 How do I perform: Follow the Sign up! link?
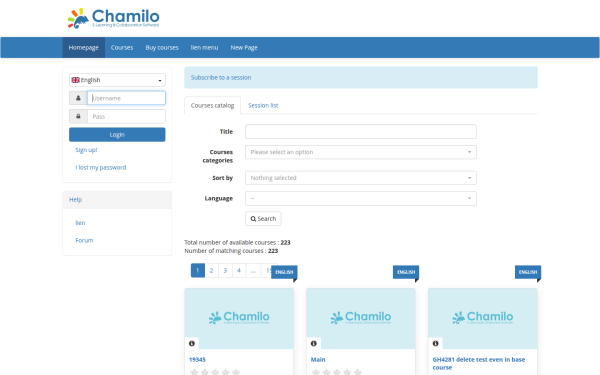click(86, 150)
